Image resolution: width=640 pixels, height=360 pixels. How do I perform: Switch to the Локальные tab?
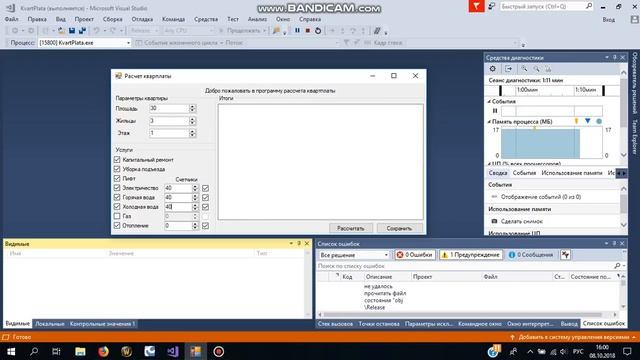50,324
